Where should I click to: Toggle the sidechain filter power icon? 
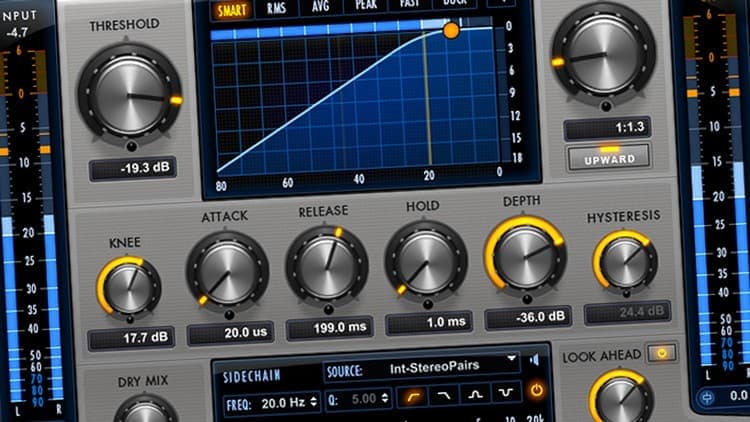(x=536, y=390)
